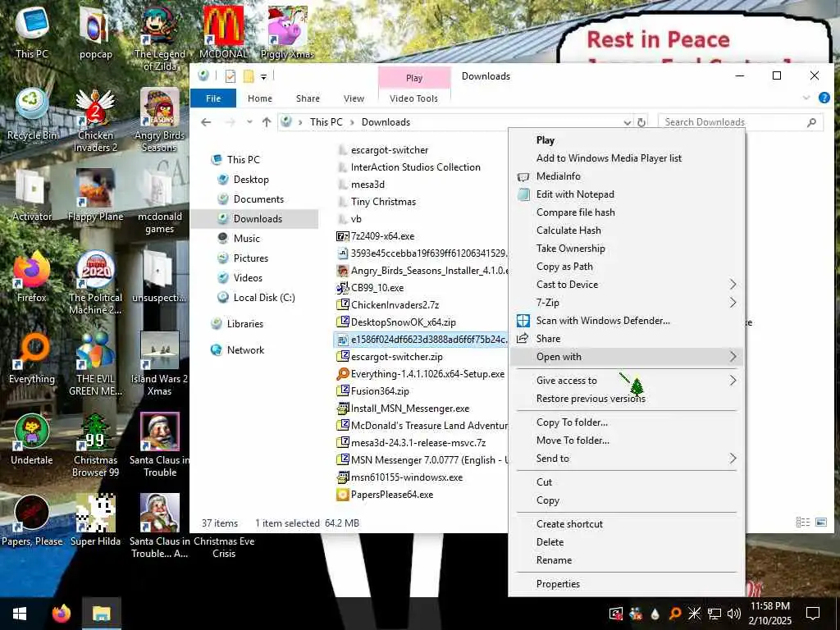Go up one folder level arrow
The image size is (840, 630).
pos(267,122)
